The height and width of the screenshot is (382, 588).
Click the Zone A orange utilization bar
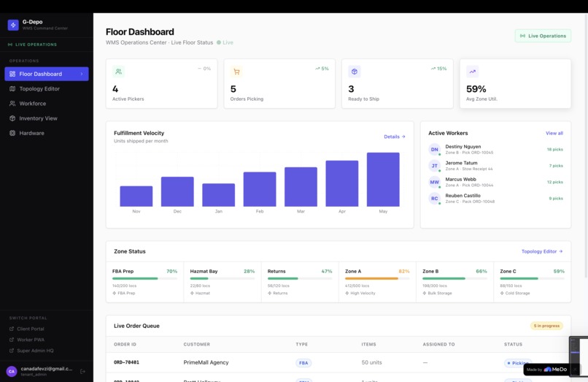click(x=377, y=278)
